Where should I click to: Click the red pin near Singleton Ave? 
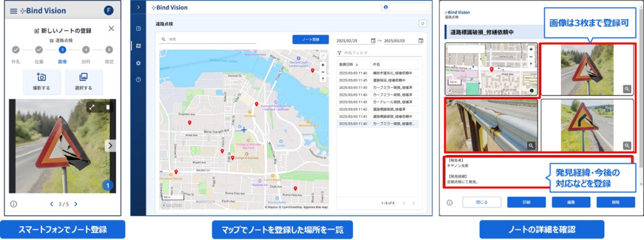pyautogui.click(x=190, y=123)
